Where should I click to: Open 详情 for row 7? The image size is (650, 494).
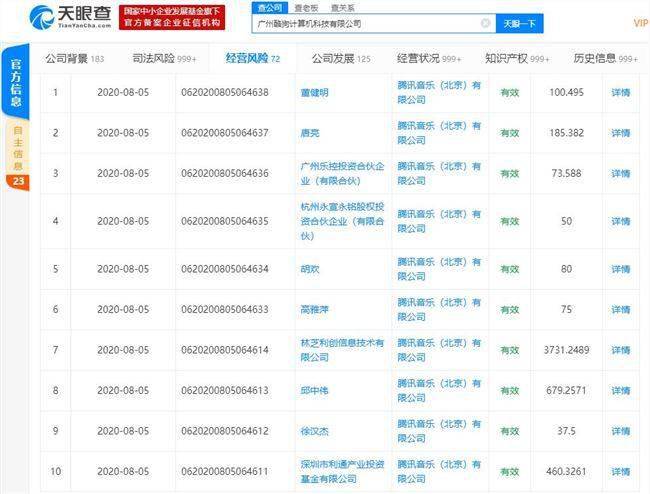[x=621, y=350]
